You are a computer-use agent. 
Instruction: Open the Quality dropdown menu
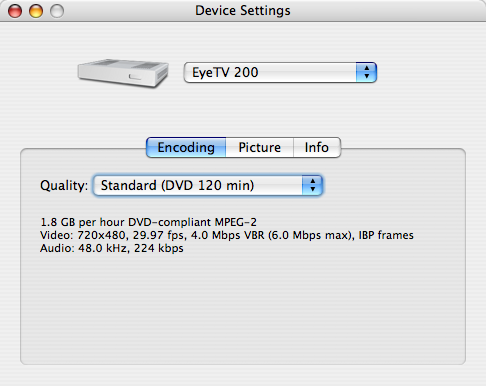tap(208, 185)
